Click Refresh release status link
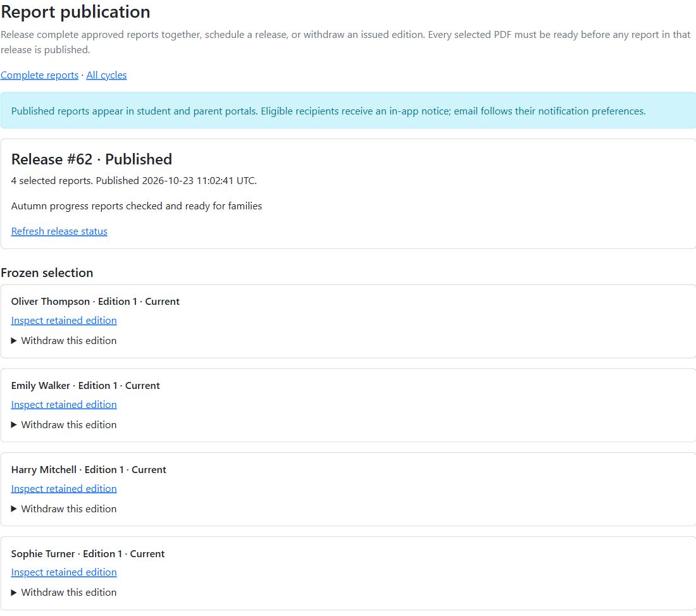 point(59,231)
